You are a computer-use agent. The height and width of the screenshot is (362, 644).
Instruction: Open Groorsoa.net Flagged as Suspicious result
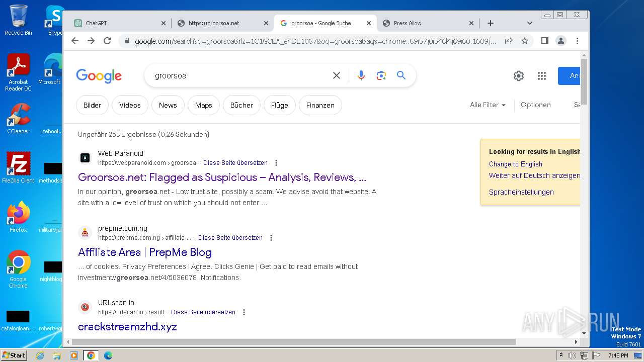[x=222, y=177]
